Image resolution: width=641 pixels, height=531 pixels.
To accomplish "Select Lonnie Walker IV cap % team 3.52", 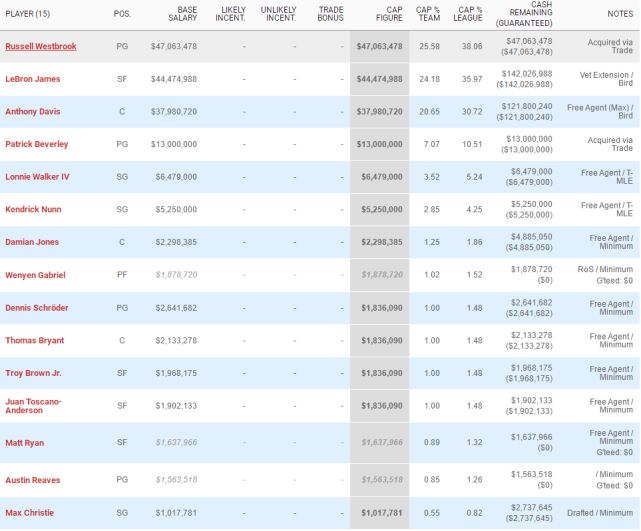I will pyautogui.click(x=432, y=177).
